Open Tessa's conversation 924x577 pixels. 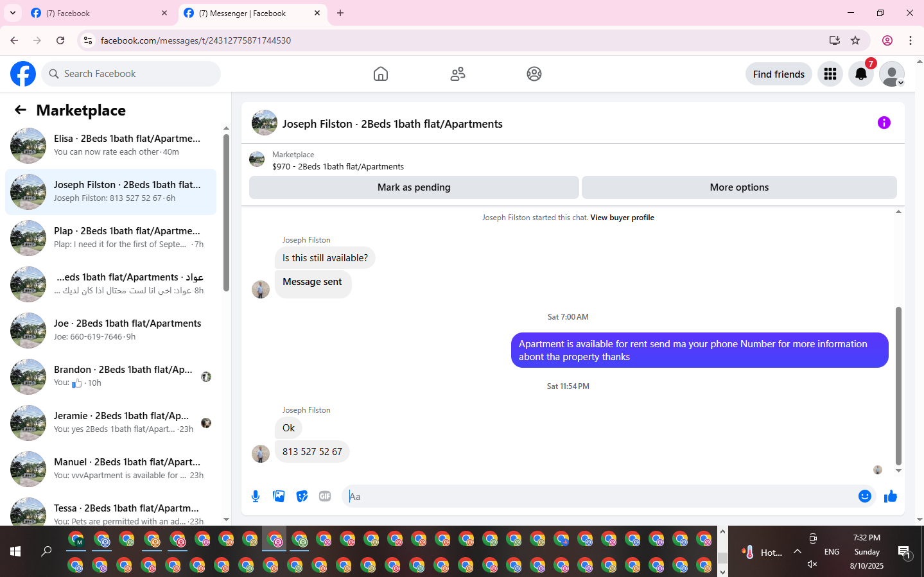(110, 510)
